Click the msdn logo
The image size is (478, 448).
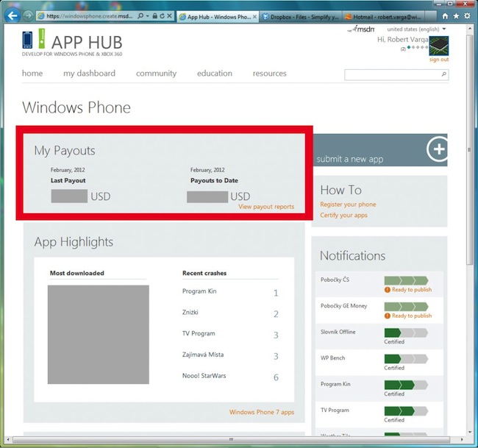[361, 29]
